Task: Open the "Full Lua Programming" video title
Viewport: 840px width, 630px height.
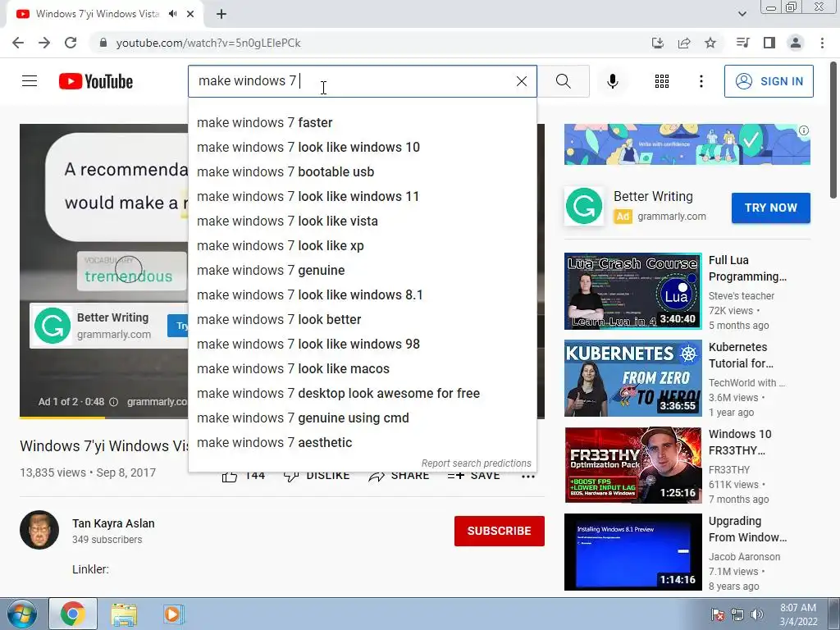Action: pos(747,268)
